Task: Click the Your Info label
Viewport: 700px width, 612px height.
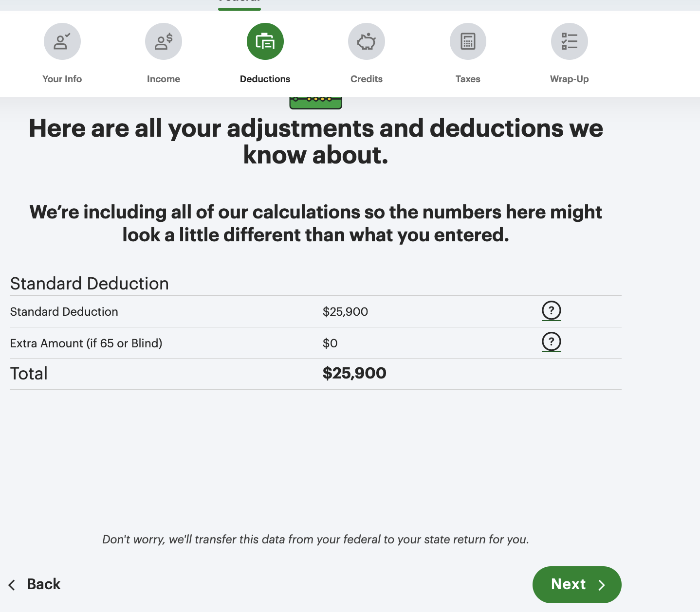Action: coord(62,79)
